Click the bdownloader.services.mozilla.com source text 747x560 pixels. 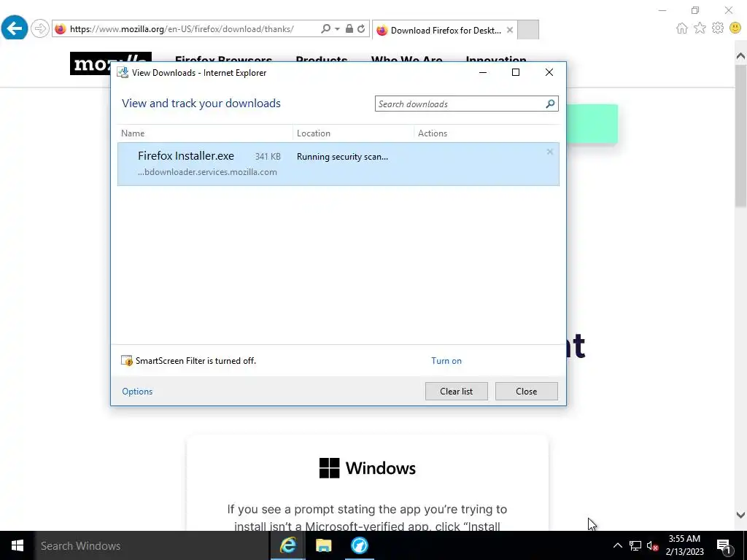(207, 172)
